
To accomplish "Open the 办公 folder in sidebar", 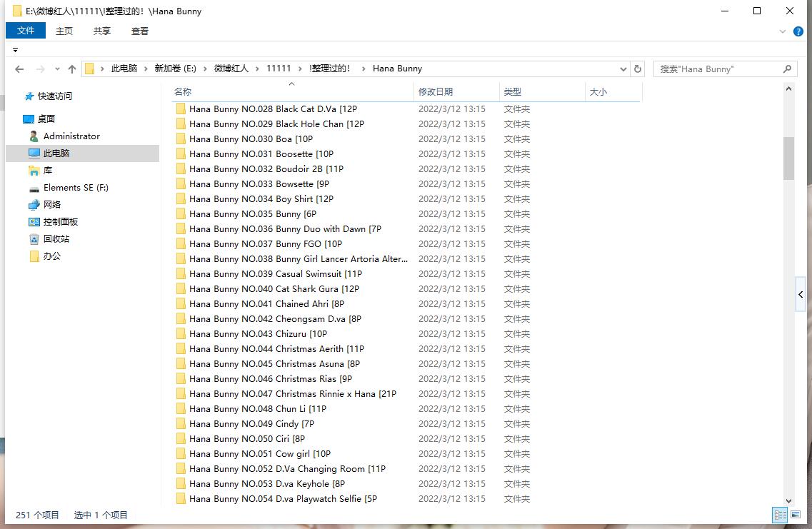I will (x=52, y=256).
